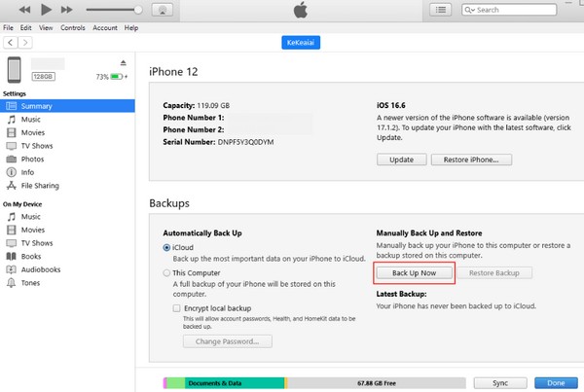Click the Update button
The height and width of the screenshot is (392, 584).
pyautogui.click(x=401, y=160)
